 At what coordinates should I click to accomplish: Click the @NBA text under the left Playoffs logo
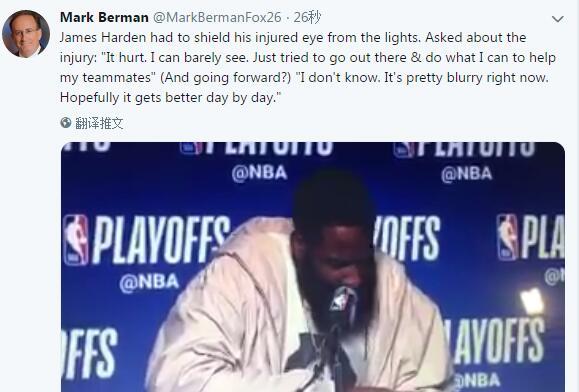(x=149, y=283)
